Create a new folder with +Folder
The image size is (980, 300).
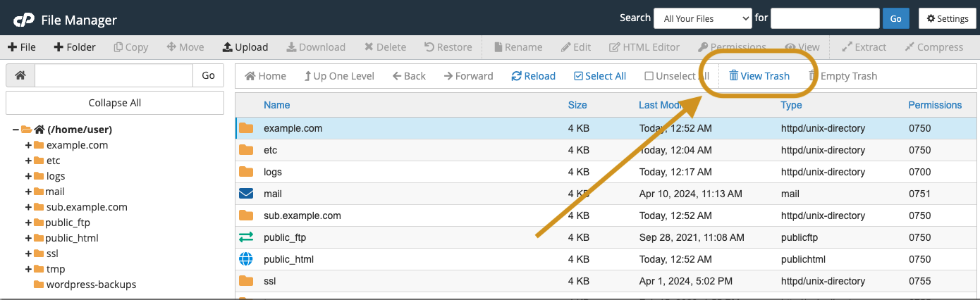point(75,47)
